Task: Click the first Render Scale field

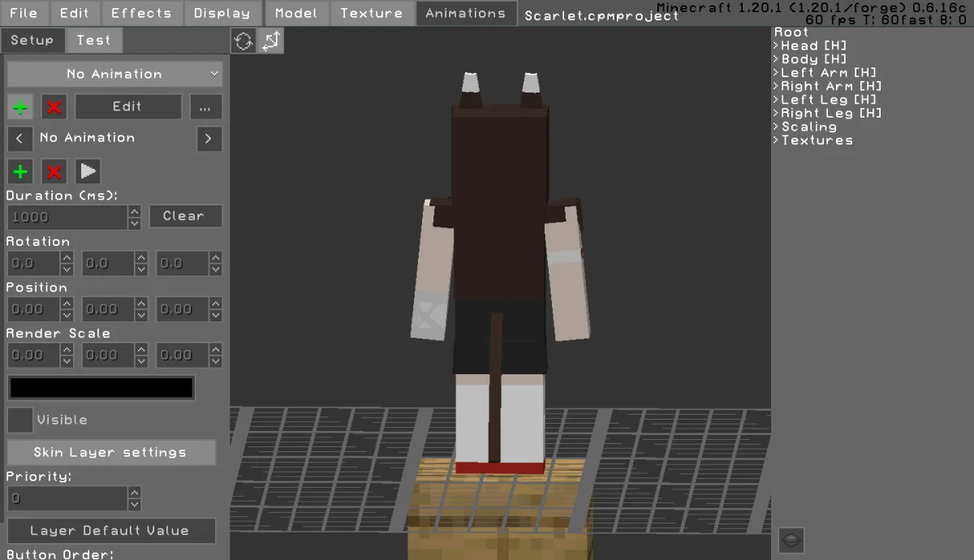Action: pos(34,355)
